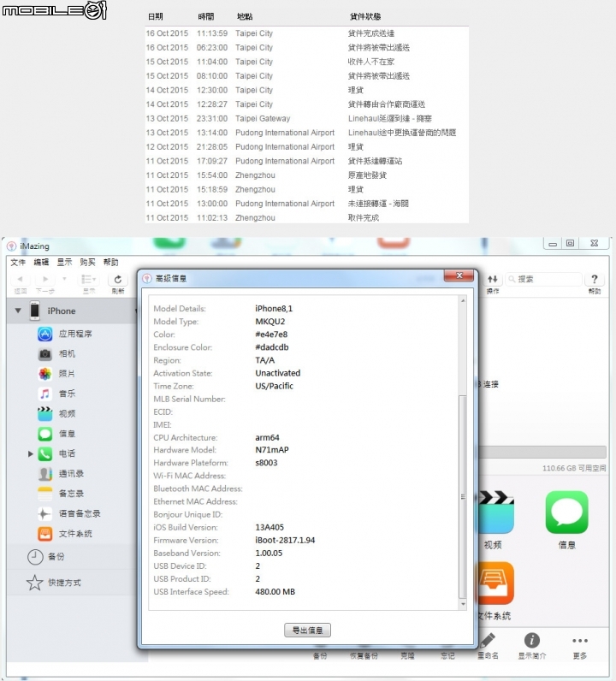
Task: Open the large 信息 messages icon in main pane
Action: (x=566, y=512)
